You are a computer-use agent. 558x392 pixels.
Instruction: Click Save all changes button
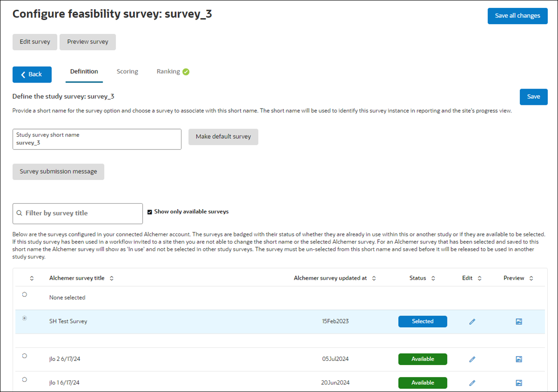coord(518,16)
